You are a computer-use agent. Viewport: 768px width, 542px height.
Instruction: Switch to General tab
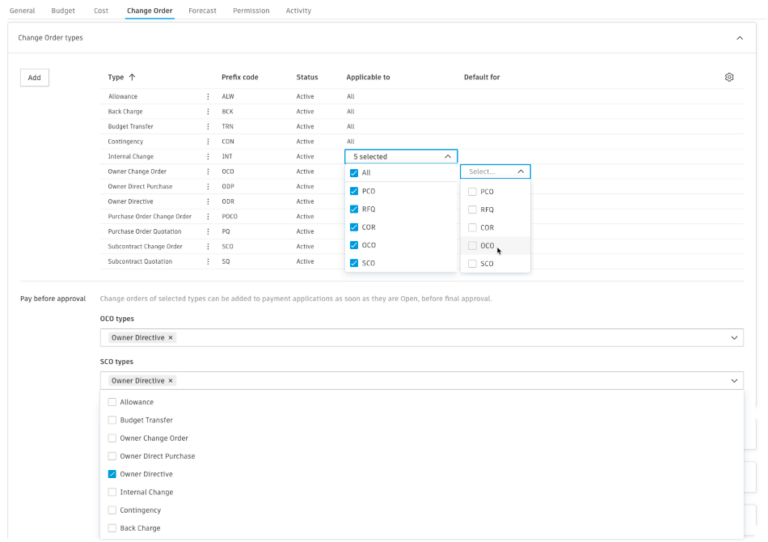coord(22,11)
